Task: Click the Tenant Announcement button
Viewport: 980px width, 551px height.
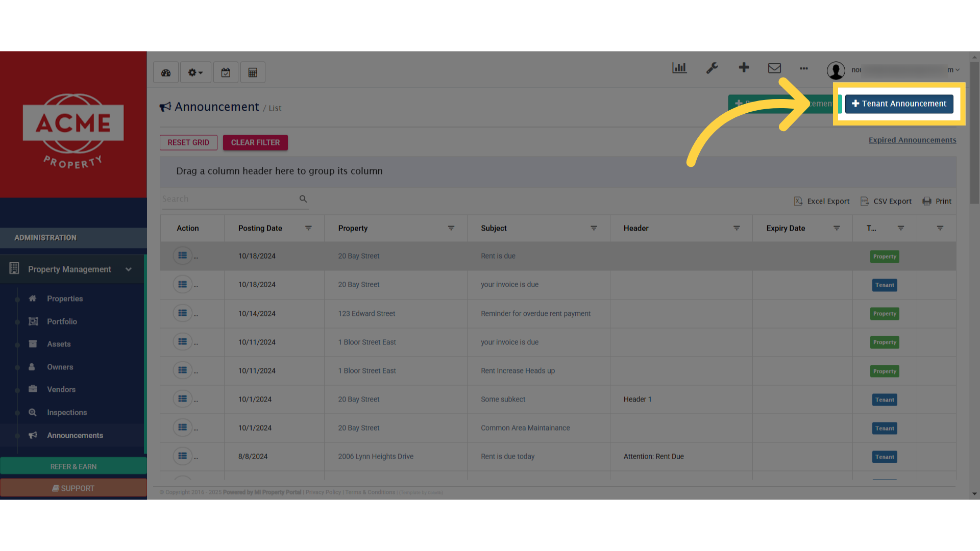Action: (x=899, y=104)
